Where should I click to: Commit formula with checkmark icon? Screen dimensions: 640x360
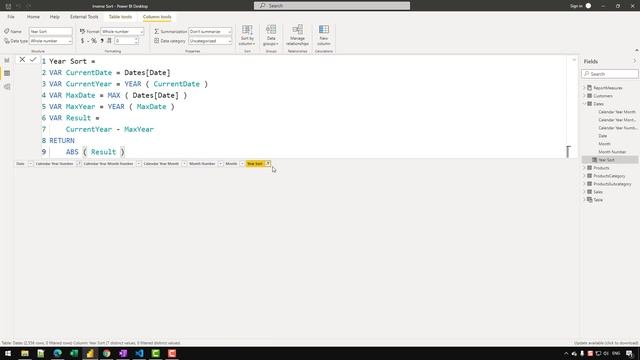click(33, 60)
